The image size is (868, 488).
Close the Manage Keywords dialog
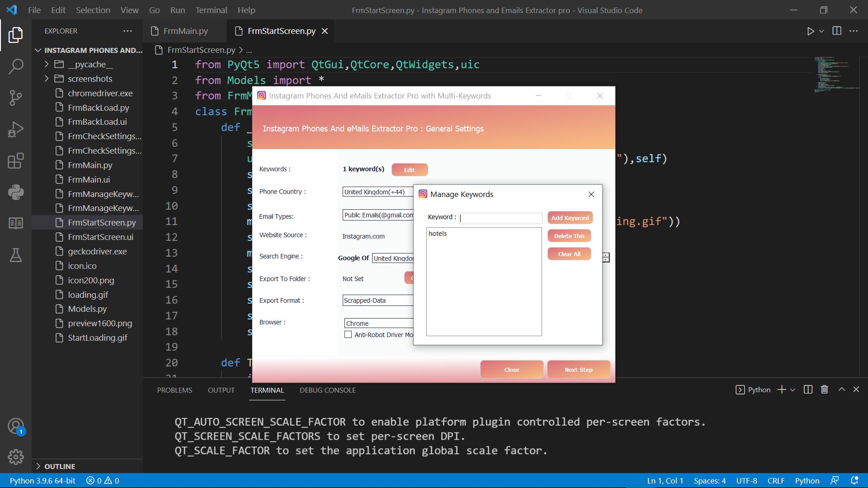pos(591,194)
